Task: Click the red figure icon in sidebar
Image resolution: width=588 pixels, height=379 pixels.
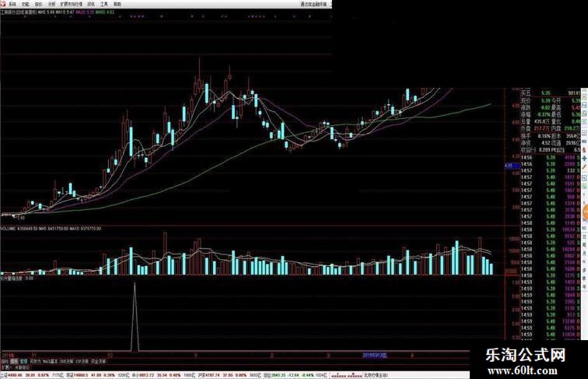Action: point(585,149)
